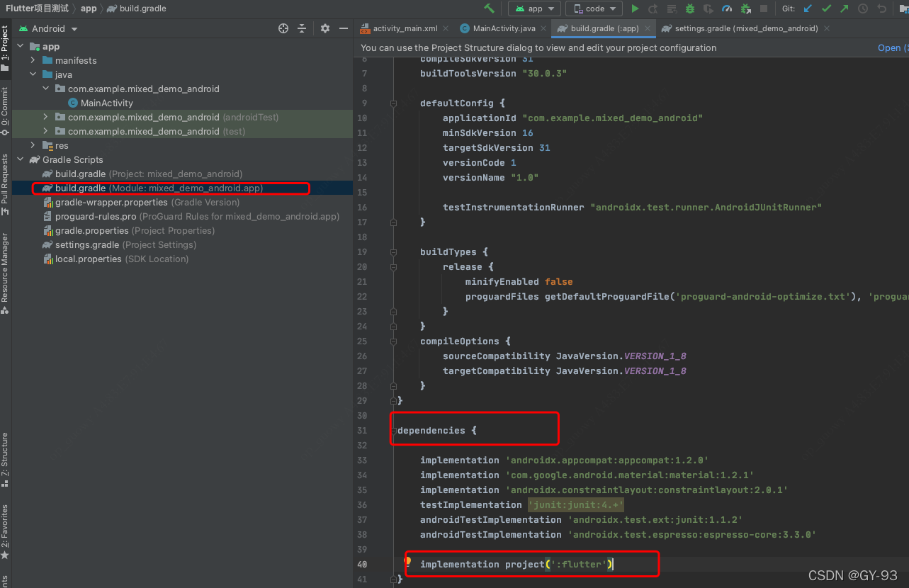This screenshot has height=588, width=909.
Task: Open proguard-rules.pro file
Action: 190,216
